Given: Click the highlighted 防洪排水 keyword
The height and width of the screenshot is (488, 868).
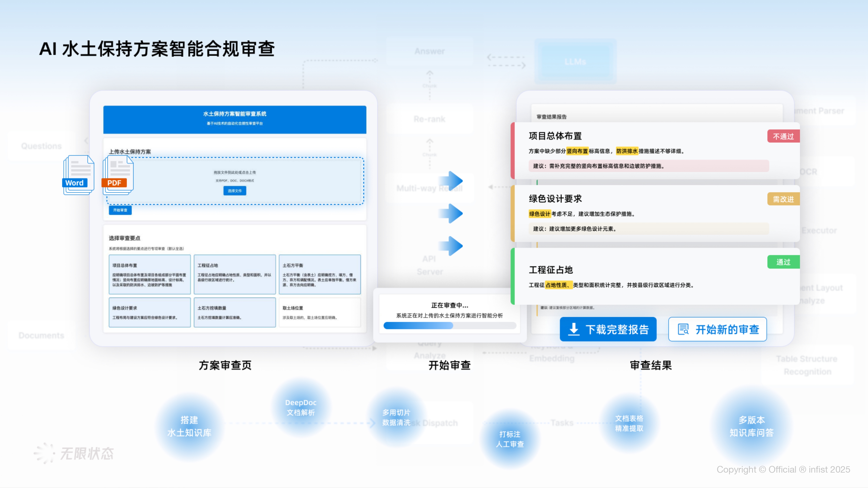Looking at the screenshot, I should [x=627, y=151].
